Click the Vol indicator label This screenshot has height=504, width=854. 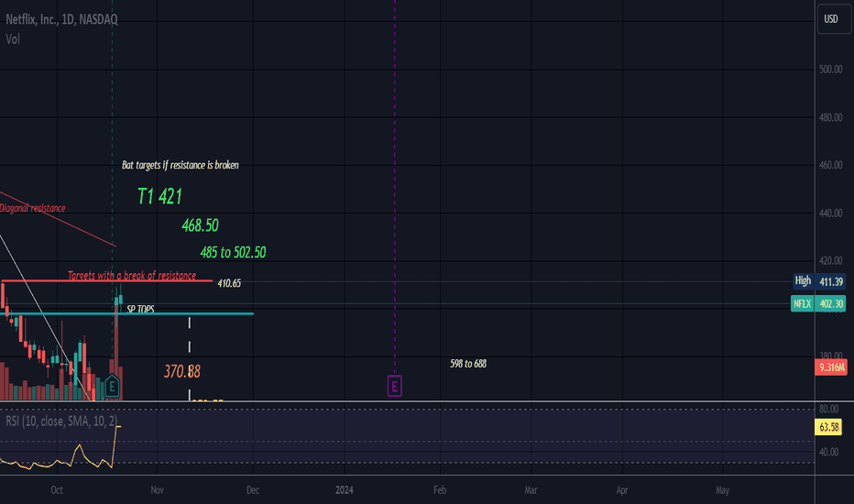13,39
